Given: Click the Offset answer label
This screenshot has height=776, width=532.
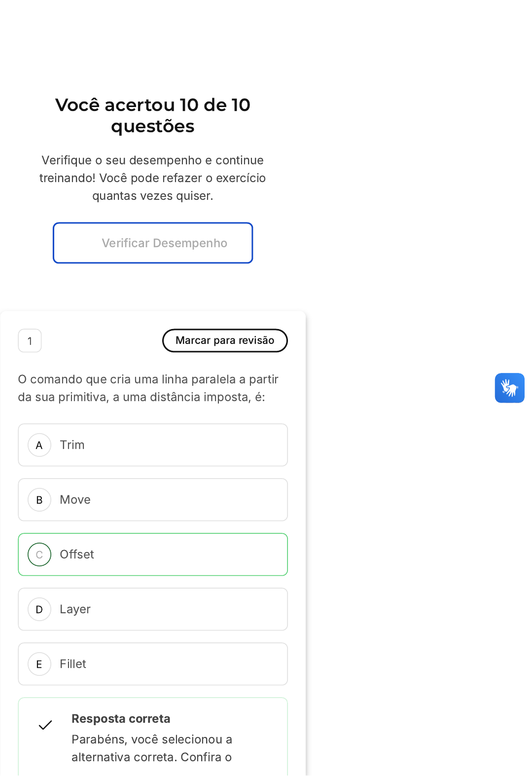Looking at the screenshot, I should point(77,554).
